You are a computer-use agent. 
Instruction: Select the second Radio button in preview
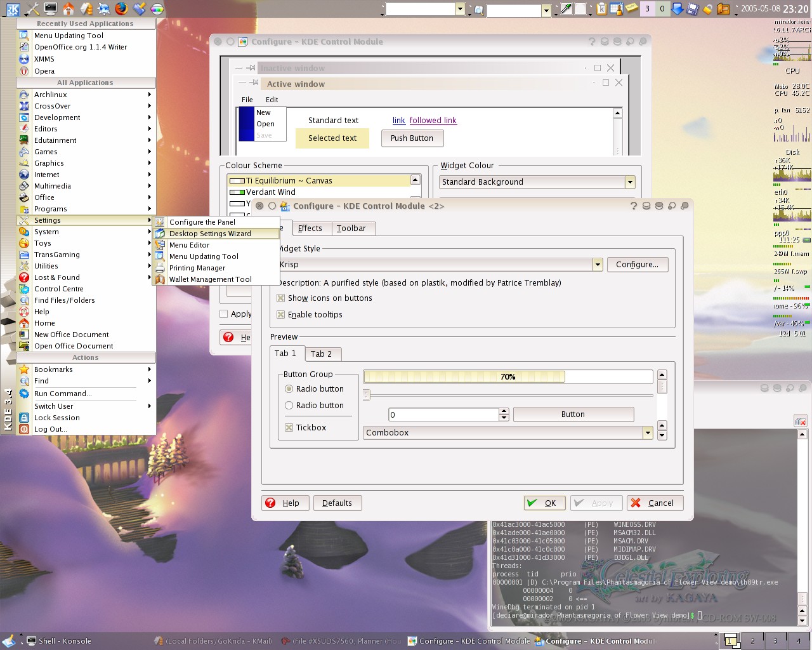pos(289,406)
